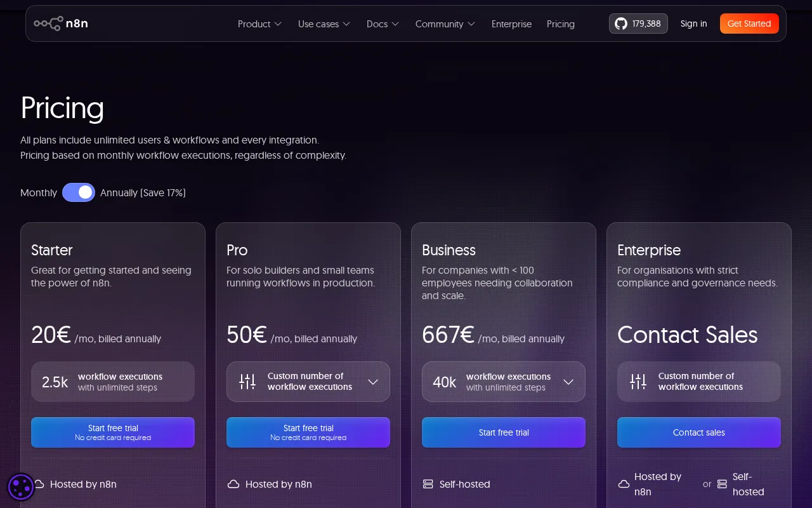Click Pro plan title
812x508 pixels.
[237, 250]
